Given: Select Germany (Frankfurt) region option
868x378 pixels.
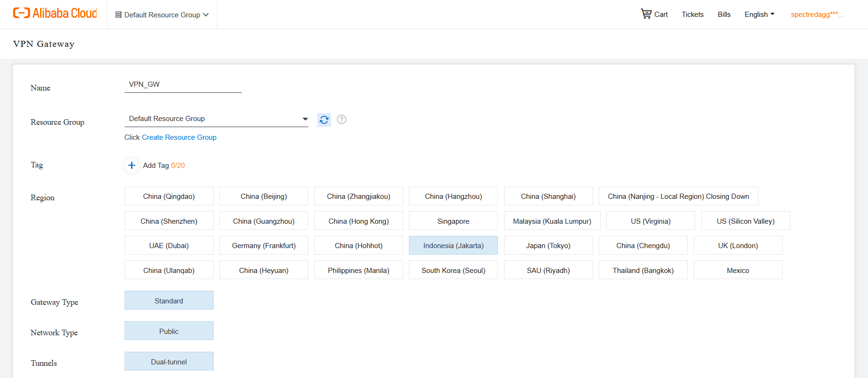Looking at the screenshot, I should (x=263, y=246).
